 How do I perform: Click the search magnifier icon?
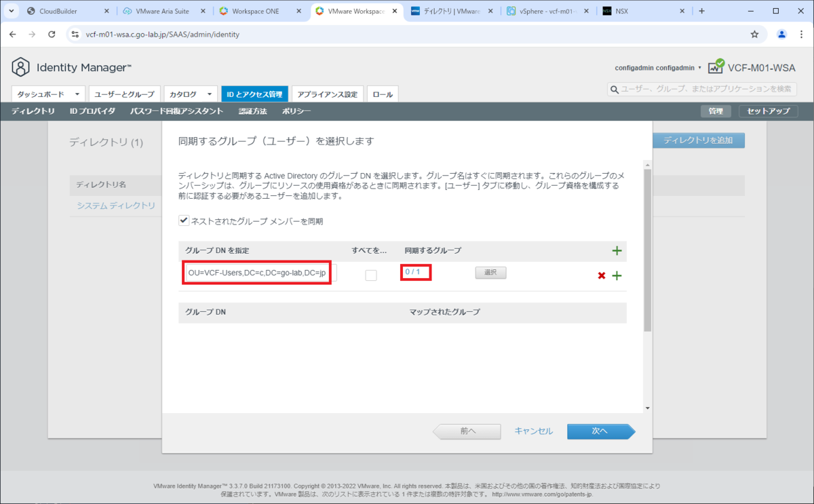pos(615,89)
